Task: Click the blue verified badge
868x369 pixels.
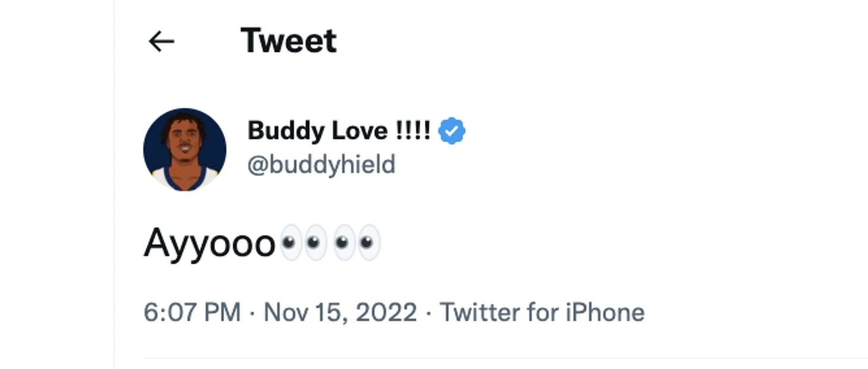Action: 452,131
